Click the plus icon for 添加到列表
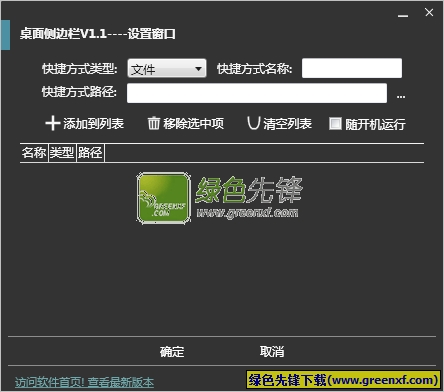Viewport: 444px width, 392px height. coord(53,123)
